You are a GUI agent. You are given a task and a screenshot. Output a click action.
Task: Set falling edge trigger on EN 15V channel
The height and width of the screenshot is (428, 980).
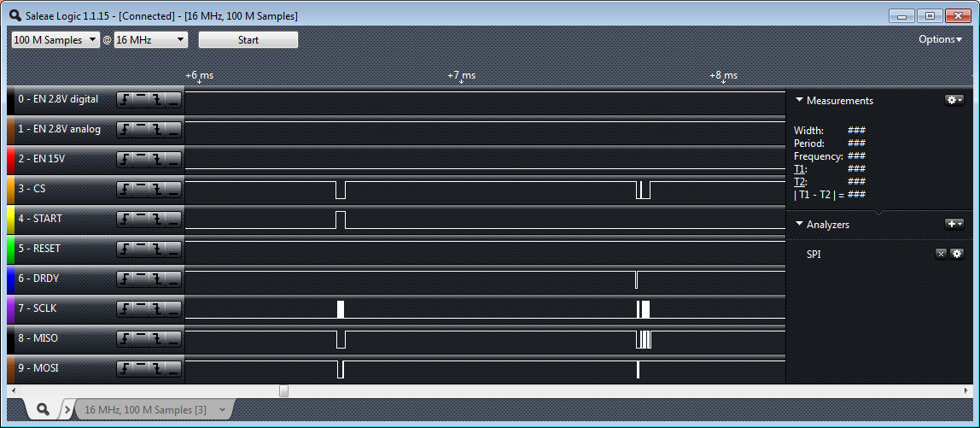pos(157,160)
